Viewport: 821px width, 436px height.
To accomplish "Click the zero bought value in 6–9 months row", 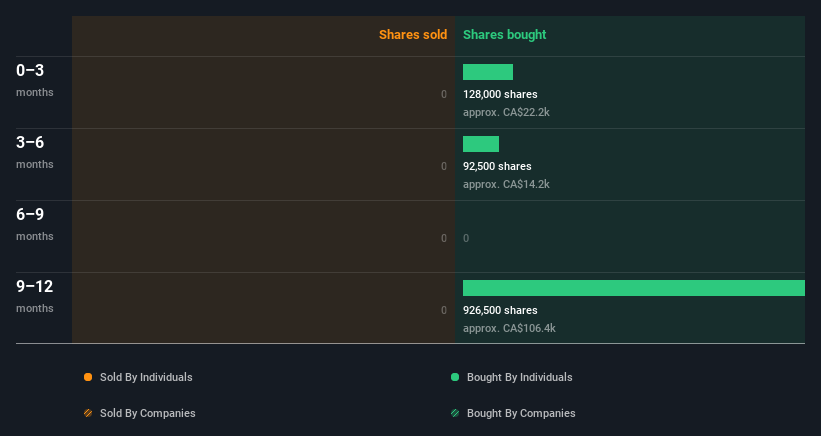I will 466,238.
